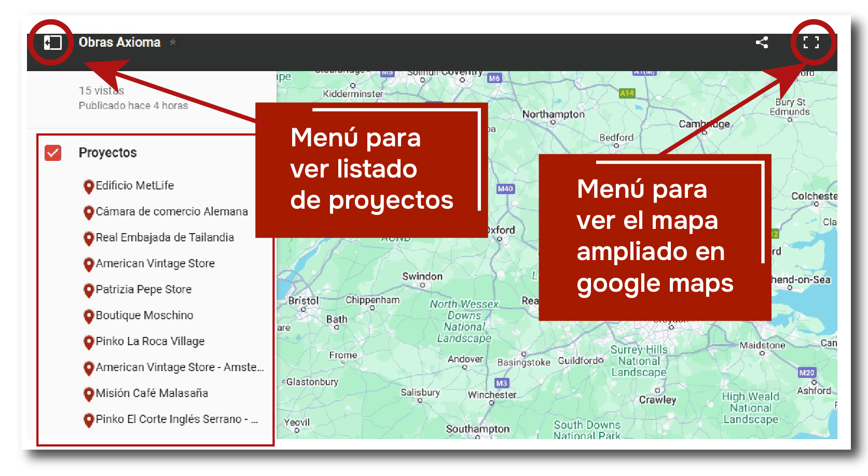Star the Obras Axioma map
868x476 pixels.
173,42
